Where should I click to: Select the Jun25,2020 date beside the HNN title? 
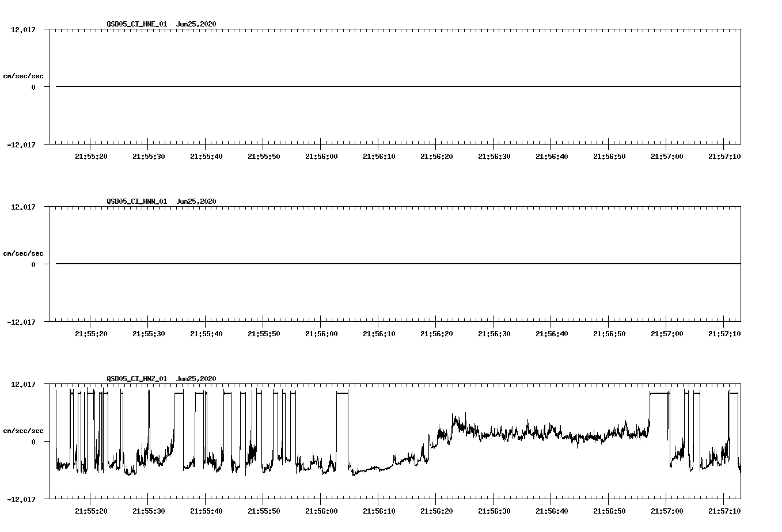coord(196,202)
